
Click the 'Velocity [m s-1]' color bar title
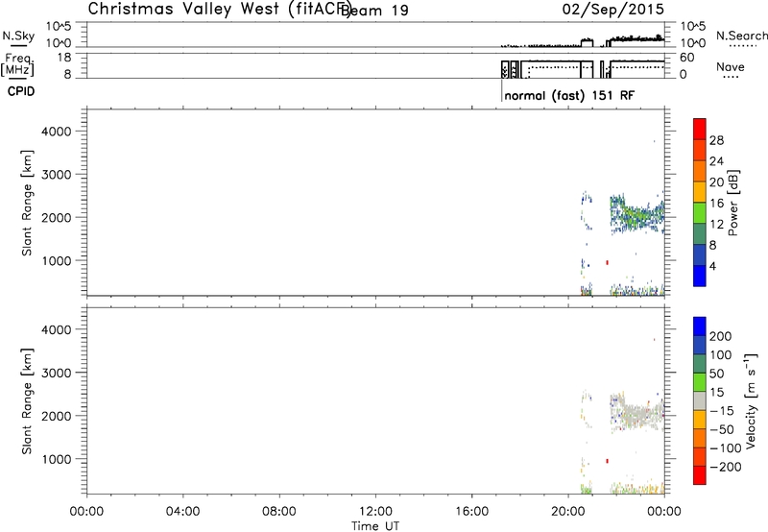tap(751, 400)
